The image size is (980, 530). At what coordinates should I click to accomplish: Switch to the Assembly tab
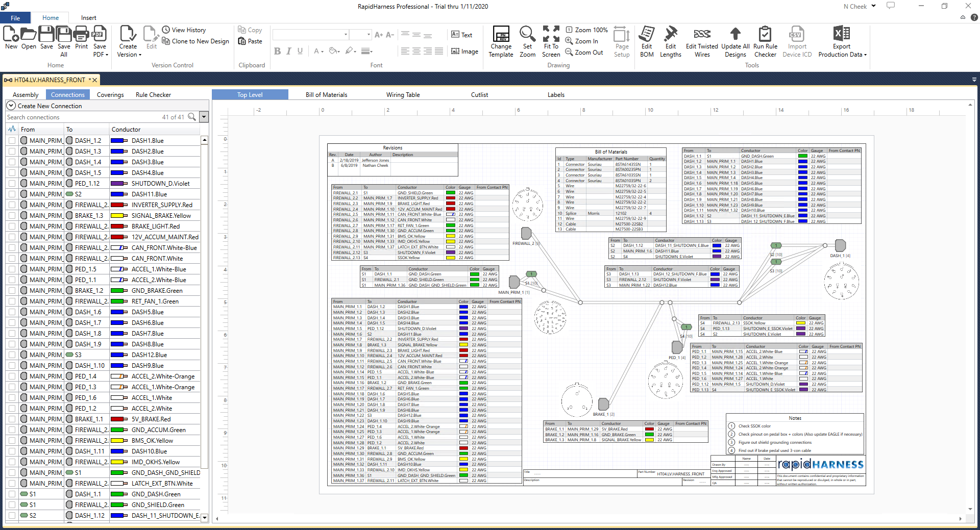tap(26, 94)
